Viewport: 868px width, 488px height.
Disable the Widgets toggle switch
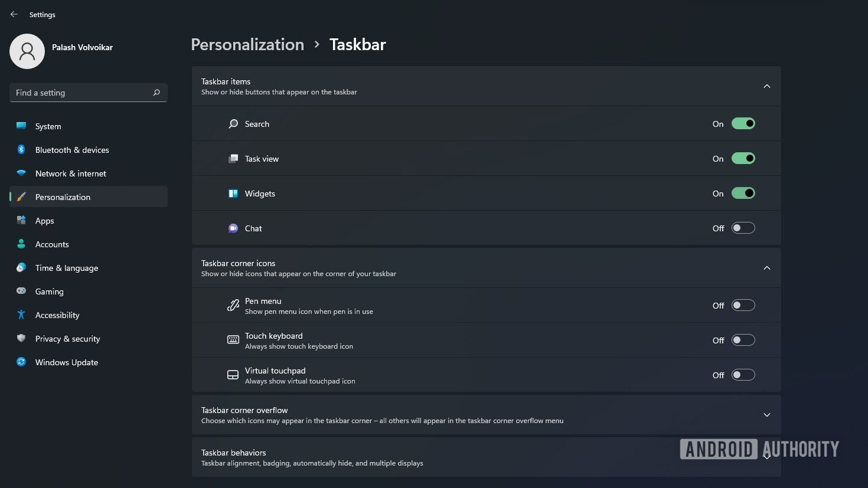[x=743, y=194]
